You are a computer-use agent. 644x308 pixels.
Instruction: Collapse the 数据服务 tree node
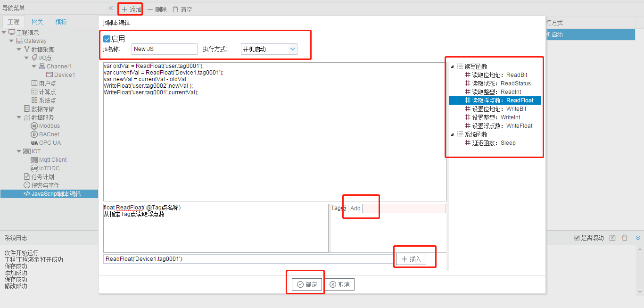(19, 117)
